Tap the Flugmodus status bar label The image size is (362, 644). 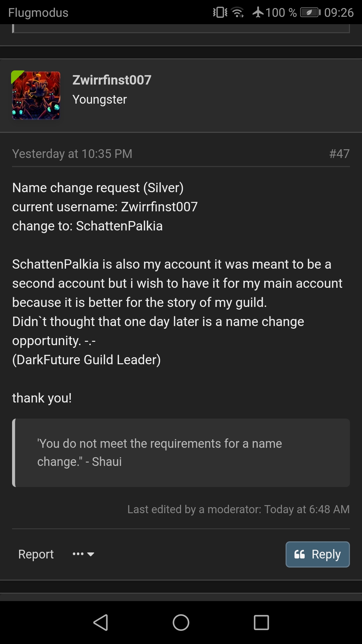(38, 13)
